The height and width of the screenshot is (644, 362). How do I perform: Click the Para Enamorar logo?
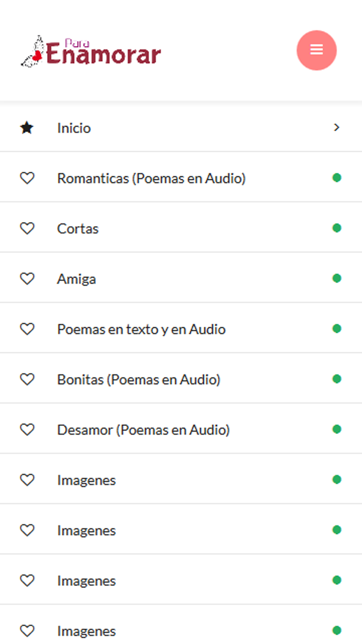pyautogui.click(x=90, y=51)
